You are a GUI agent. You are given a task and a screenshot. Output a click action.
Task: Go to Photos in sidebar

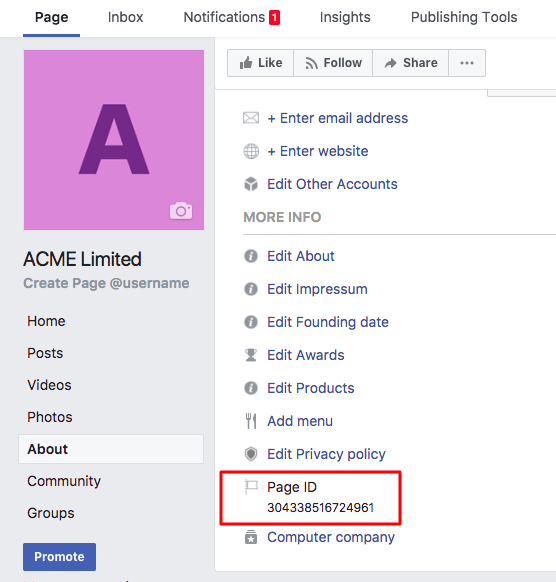50,417
